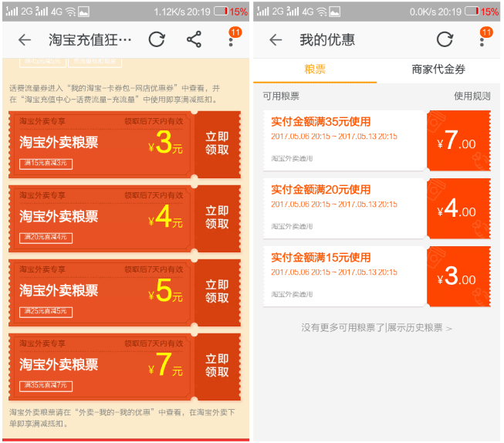
Task: Open overflow menu in 淘宝充值狂… header
Action: tap(231, 42)
